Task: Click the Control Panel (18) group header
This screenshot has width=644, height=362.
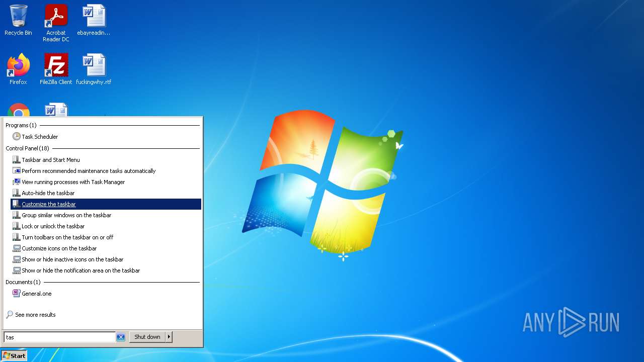Action: [28, 148]
